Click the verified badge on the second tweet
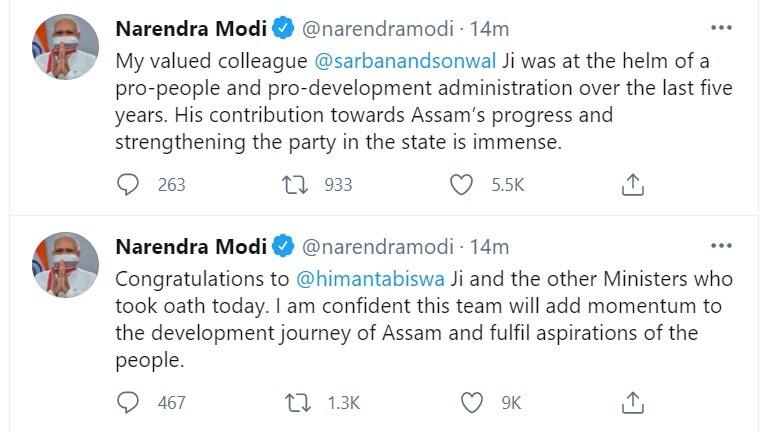 click(283, 246)
